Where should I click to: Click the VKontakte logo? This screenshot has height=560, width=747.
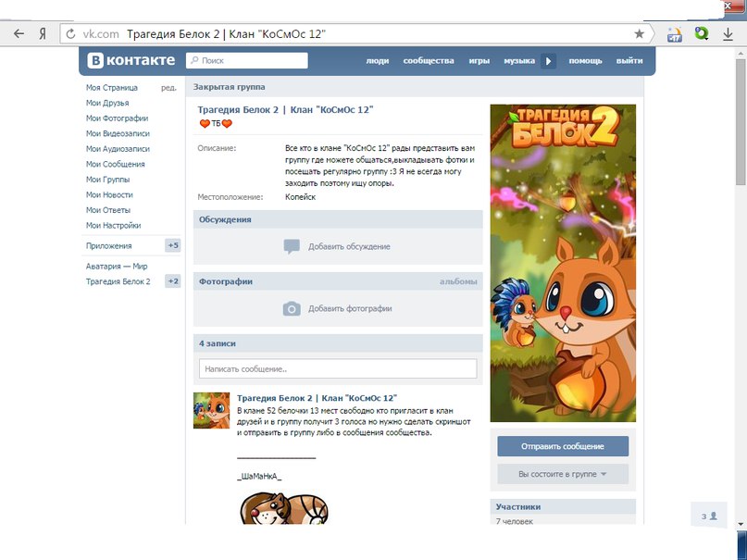(x=131, y=60)
